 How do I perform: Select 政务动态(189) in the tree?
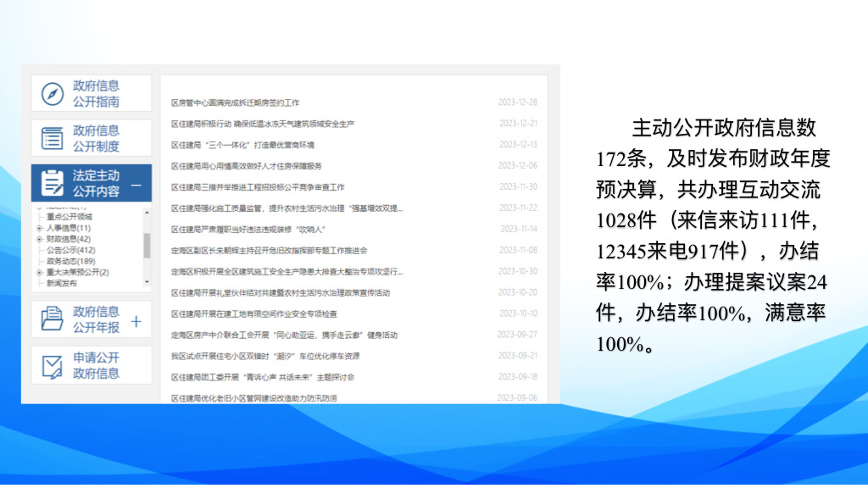point(70,261)
